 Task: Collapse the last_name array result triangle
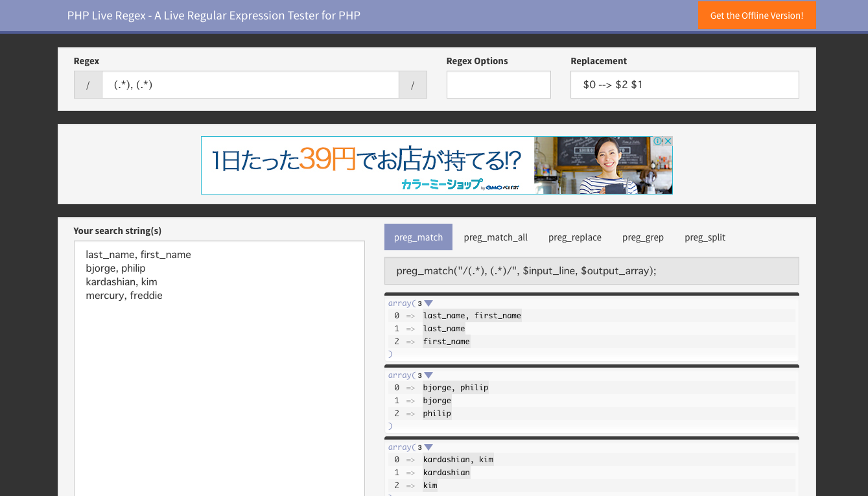pos(428,303)
